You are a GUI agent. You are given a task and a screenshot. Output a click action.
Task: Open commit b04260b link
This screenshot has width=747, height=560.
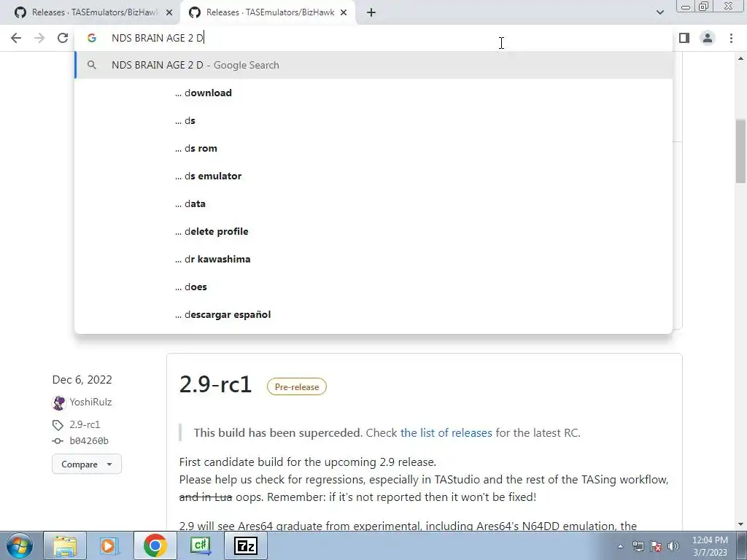(x=89, y=441)
